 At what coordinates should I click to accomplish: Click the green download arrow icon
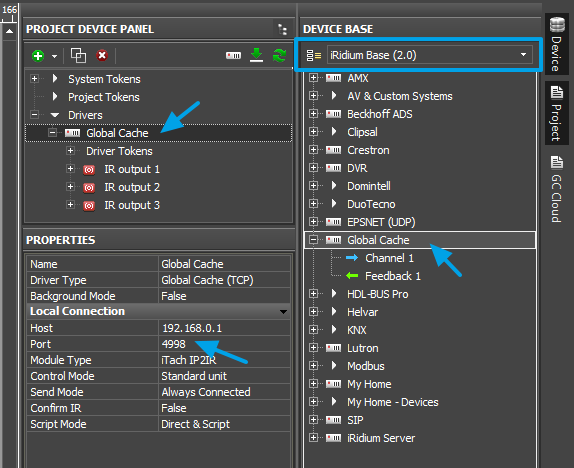point(256,55)
